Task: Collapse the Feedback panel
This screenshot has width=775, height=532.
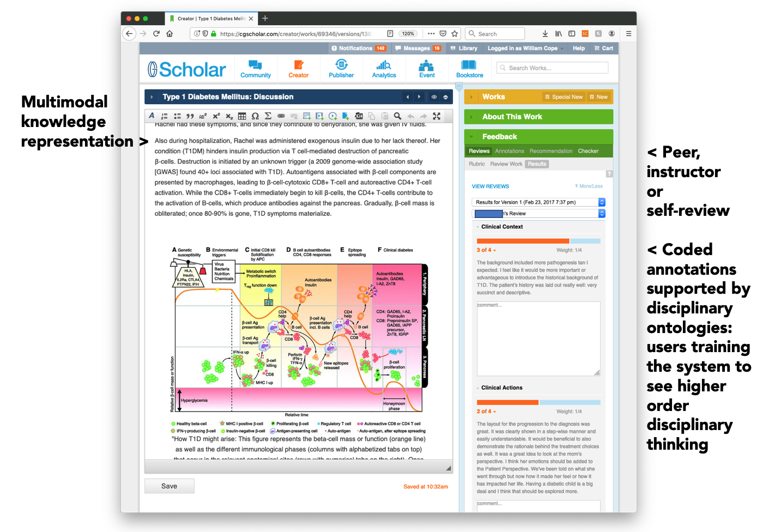Action: (471, 137)
